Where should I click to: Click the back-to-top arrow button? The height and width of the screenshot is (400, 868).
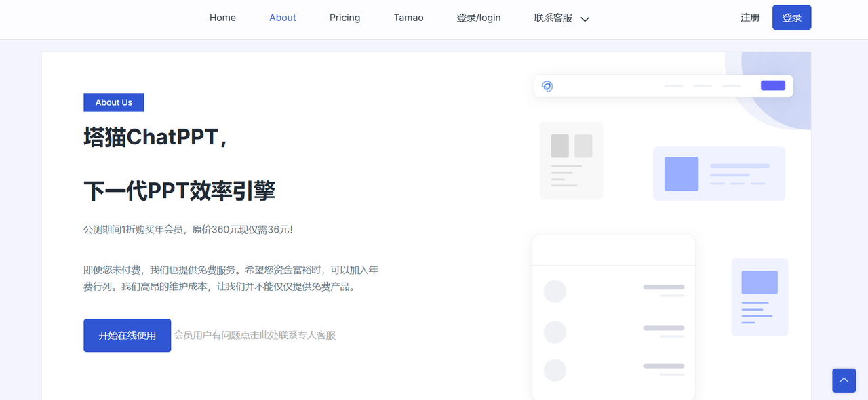point(844,380)
